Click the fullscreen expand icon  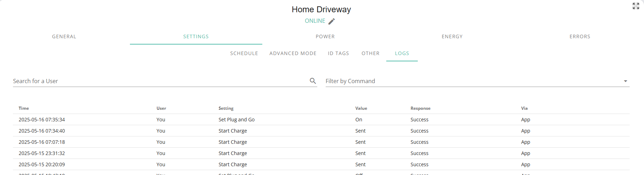[x=636, y=6]
